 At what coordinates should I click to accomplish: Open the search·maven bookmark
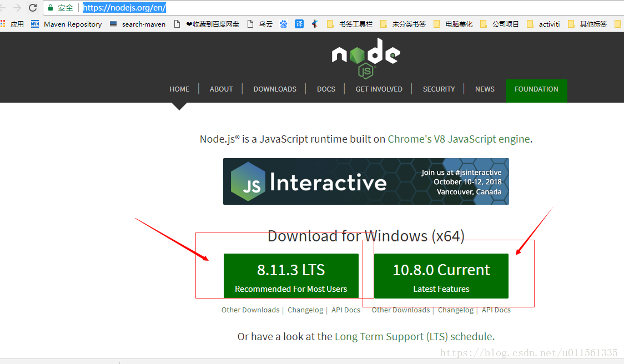138,24
